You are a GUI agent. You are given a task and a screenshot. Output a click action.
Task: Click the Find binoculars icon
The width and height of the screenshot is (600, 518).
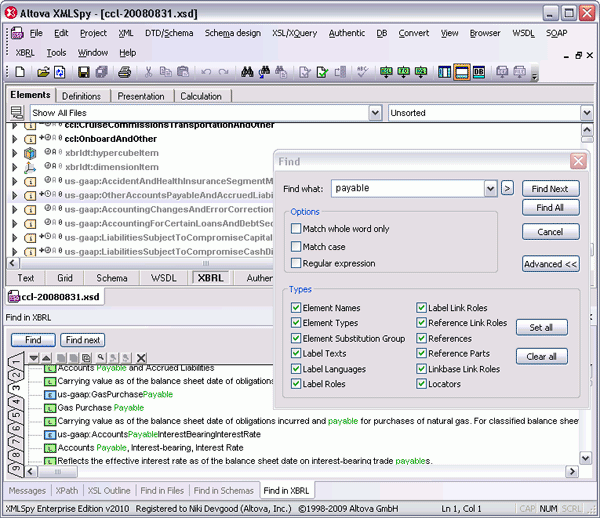tap(247, 72)
